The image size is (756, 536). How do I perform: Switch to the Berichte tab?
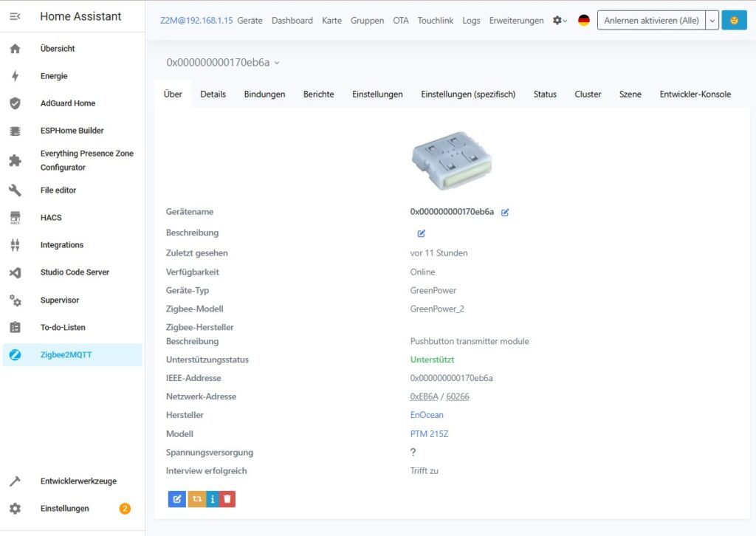coord(319,95)
